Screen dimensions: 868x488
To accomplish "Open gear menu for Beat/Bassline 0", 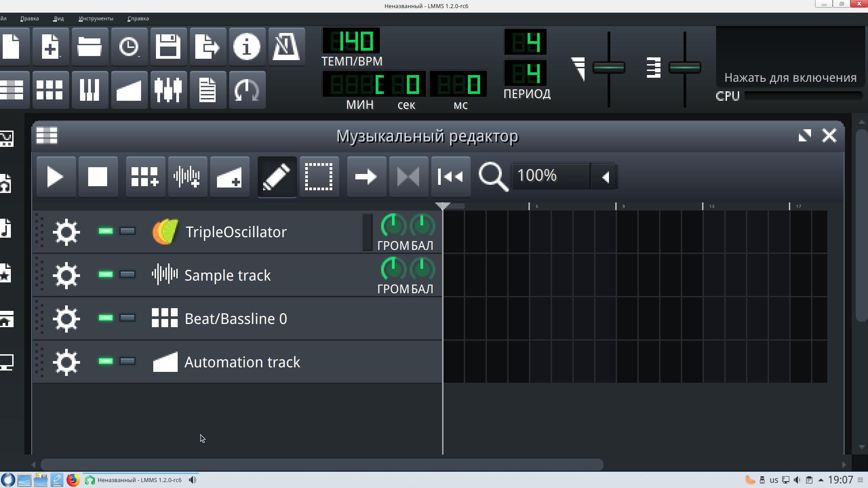I will click(x=66, y=319).
